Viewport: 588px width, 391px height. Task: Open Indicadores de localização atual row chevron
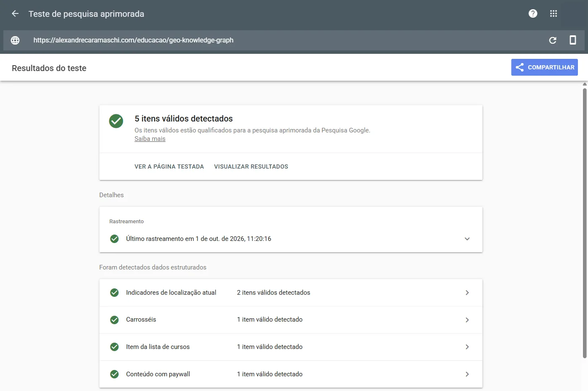coord(467,293)
